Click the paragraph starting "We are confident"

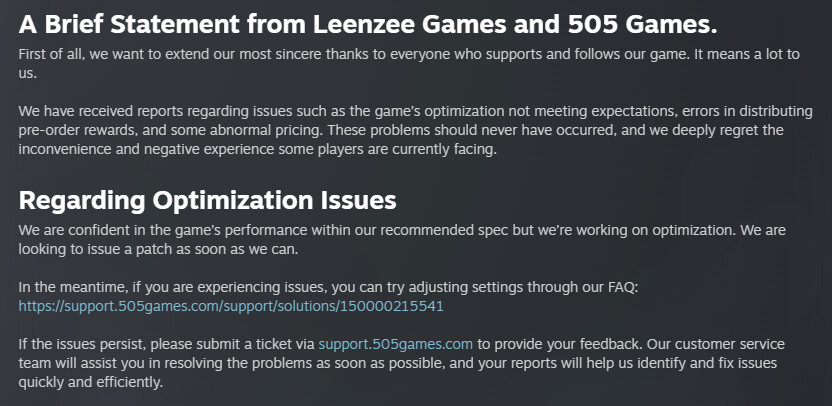tap(402, 239)
